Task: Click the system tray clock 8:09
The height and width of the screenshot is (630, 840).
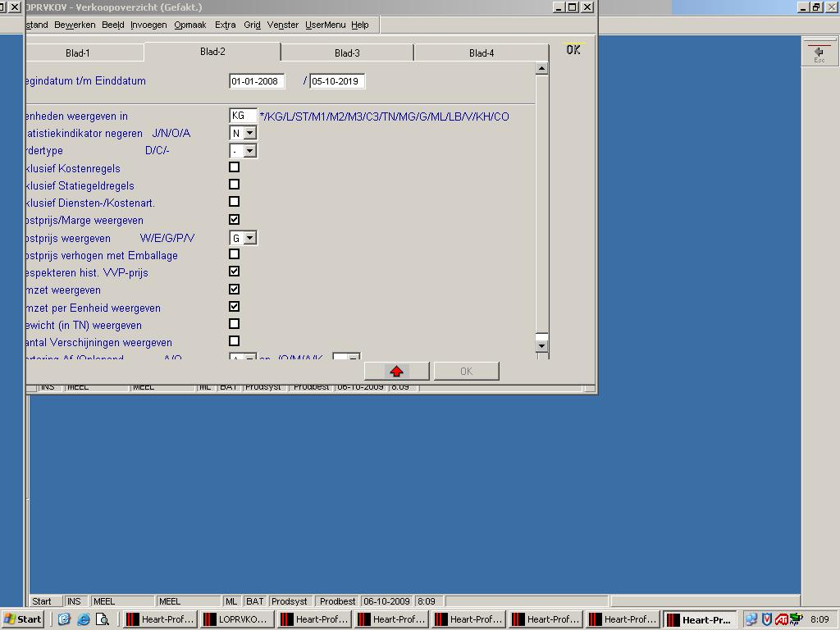Action: (x=819, y=619)
